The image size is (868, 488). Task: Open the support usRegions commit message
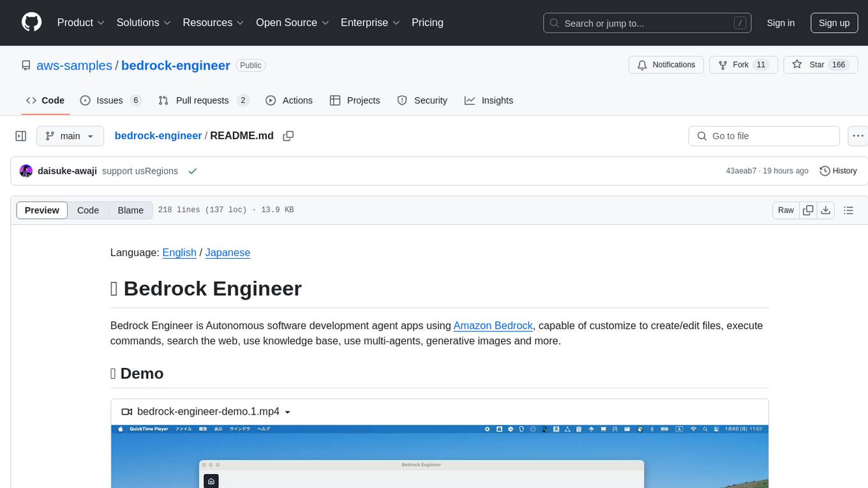pyautogui.click(x=140, y=171)
